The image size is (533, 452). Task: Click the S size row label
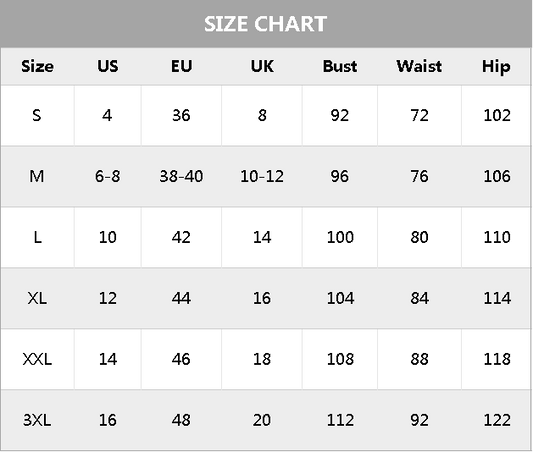tap(37, 116)
